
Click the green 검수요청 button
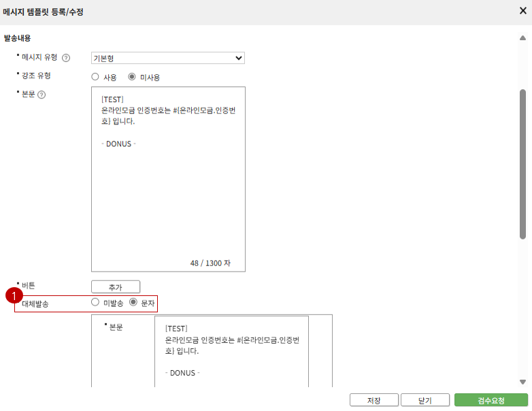[491, 400]
